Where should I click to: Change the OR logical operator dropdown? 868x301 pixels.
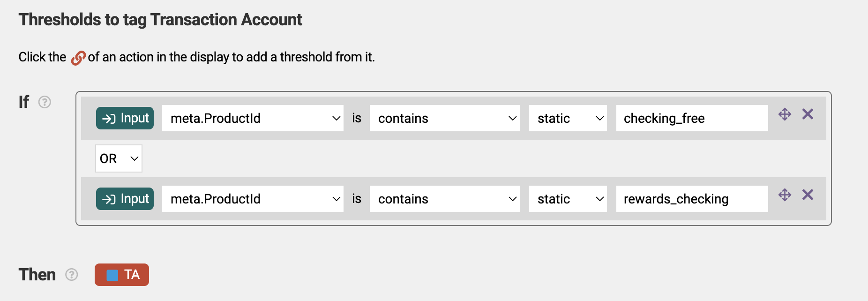[119, 158]
